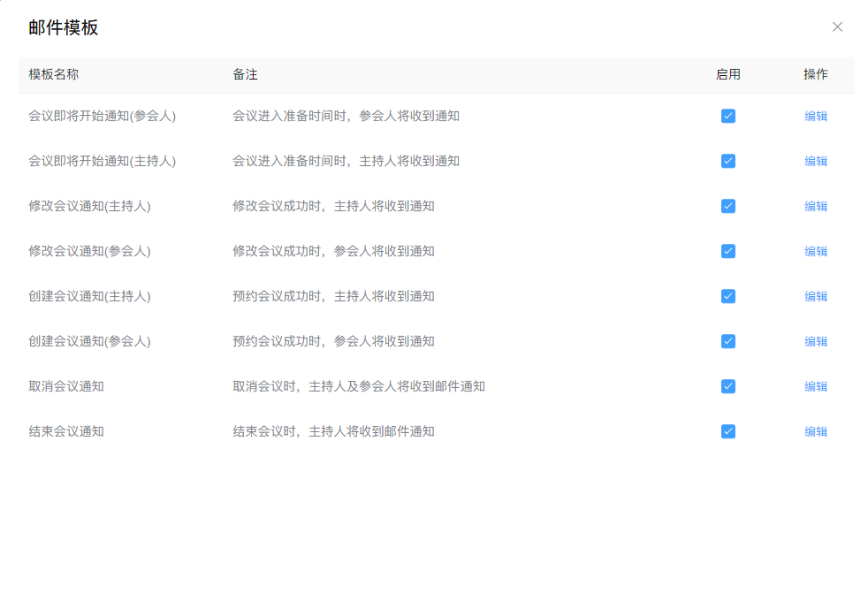Viewport: 868px width, 593px height.
Task: Open 编辑 for 取消会议通知
Action: click(815, 386)
